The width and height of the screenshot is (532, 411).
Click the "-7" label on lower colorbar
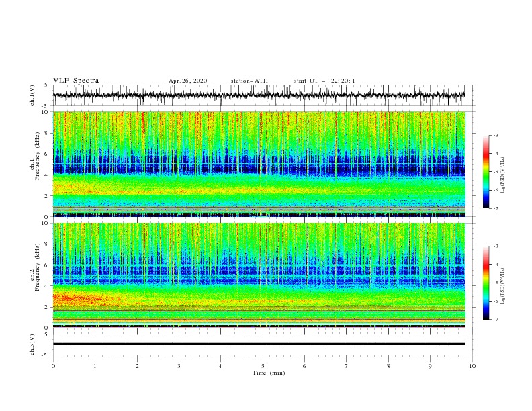(x=496, y=320)
